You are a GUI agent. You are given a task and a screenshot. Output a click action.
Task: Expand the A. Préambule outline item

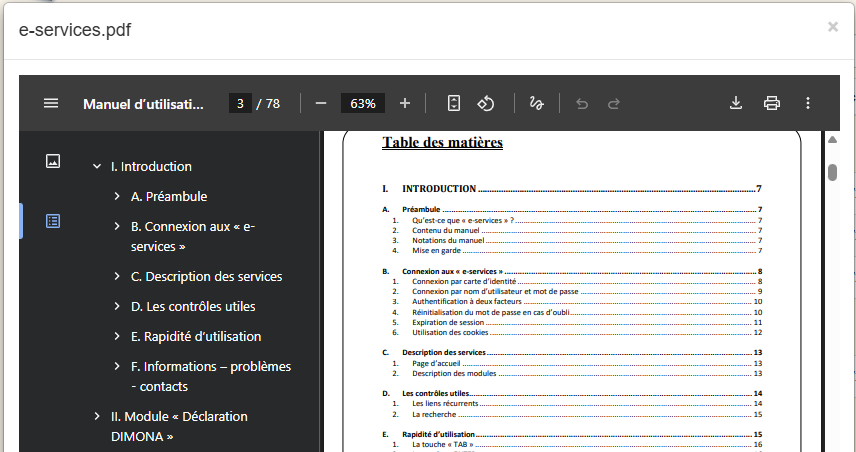[x=117, y=196]
